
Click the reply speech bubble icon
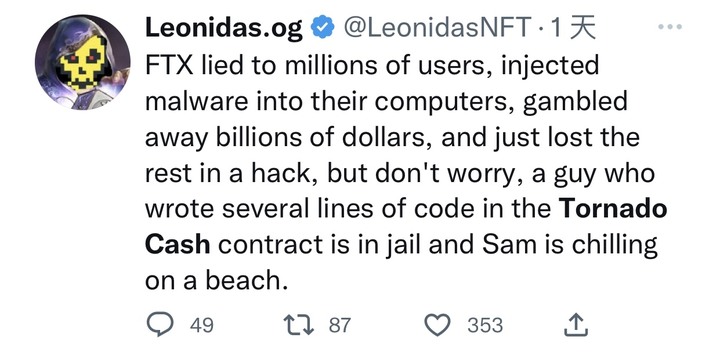(160, 324)
